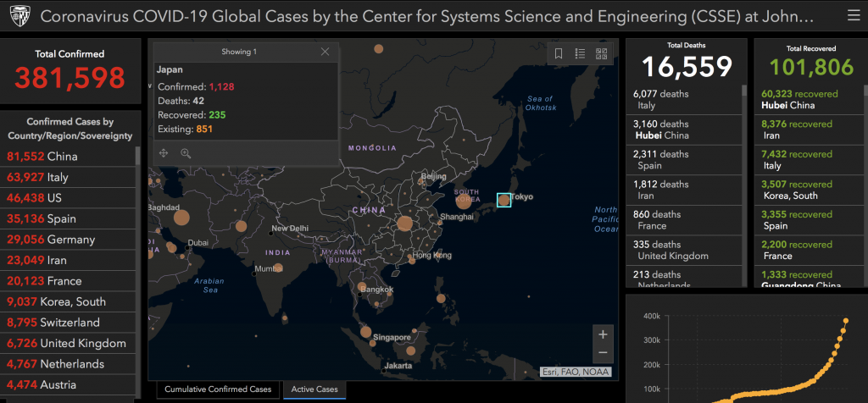Click the last data point on the chart
Image resolution: width=868 pixels, height=403 pixels.
(846, 321)
